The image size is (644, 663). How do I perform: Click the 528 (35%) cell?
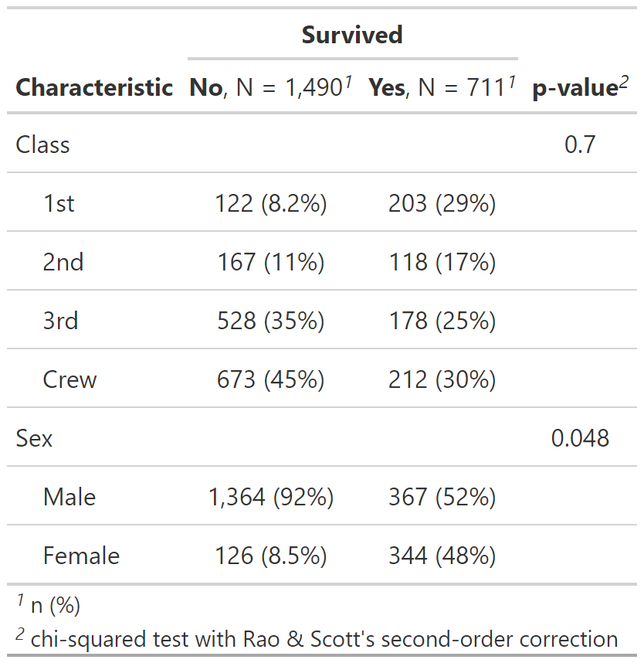(271, 321)
